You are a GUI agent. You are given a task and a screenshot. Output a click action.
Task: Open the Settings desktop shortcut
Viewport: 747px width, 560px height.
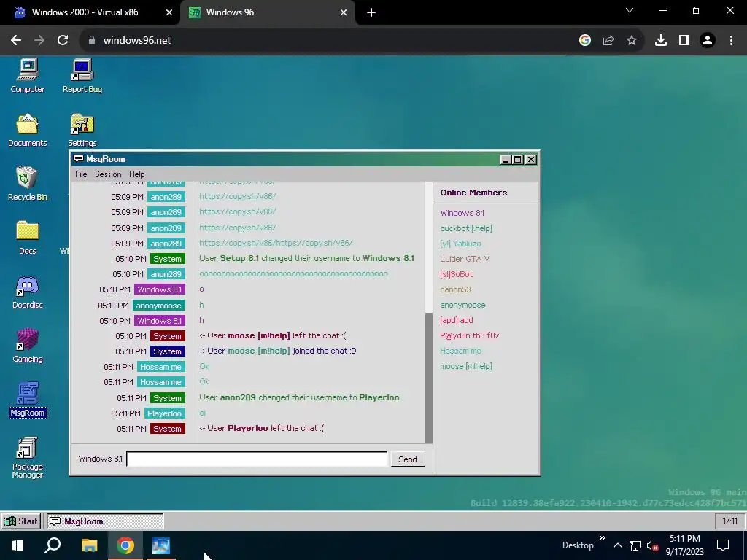coord(82,130)
